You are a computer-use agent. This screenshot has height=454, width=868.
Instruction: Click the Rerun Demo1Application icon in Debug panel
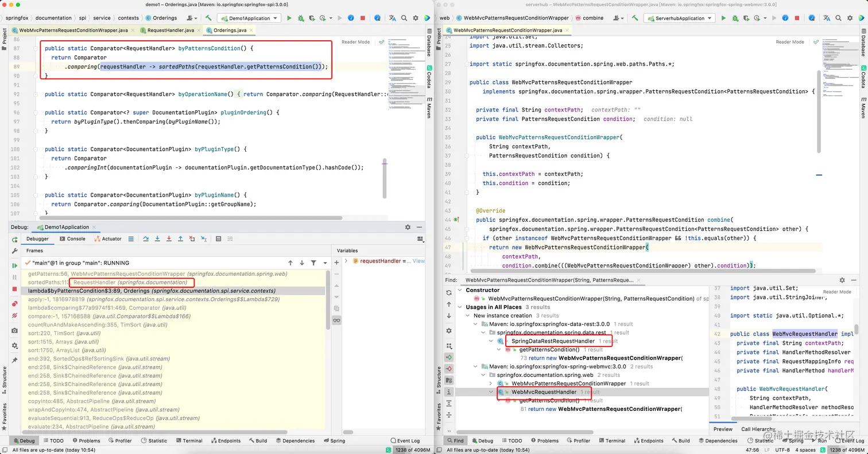click(x=15, y=239)
